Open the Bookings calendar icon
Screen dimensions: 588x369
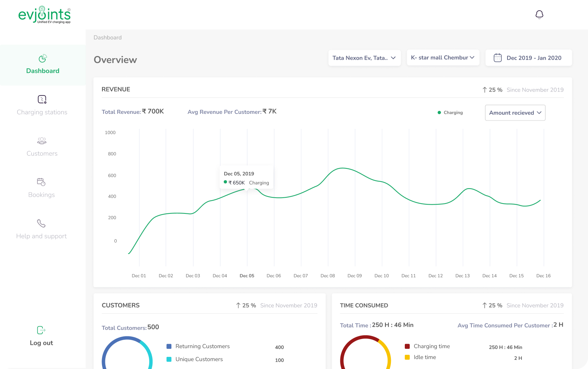(x=41, y=182)
